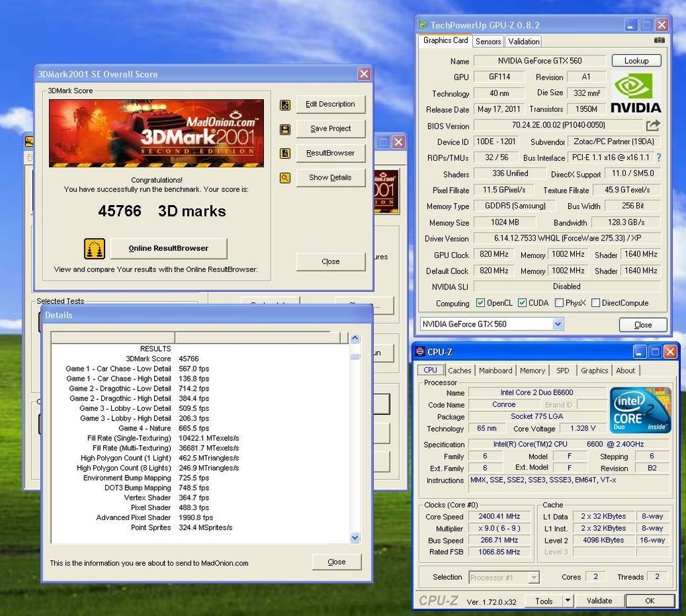The width and height of the screenshot is (686, 616).
Task: Click the Close button in GPU-Z
Action: pyautogui.click(x=642, y=325)
